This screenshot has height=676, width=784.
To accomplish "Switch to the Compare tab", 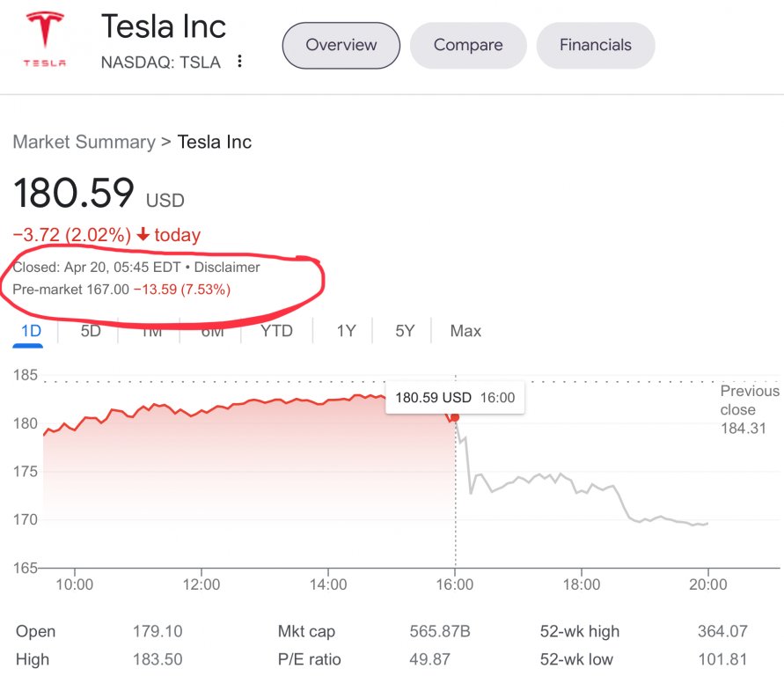I will 468,45.
